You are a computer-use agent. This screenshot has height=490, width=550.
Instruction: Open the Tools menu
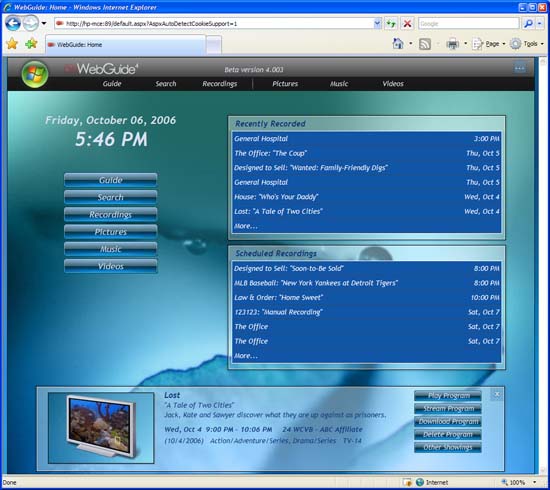coord(527,44)
